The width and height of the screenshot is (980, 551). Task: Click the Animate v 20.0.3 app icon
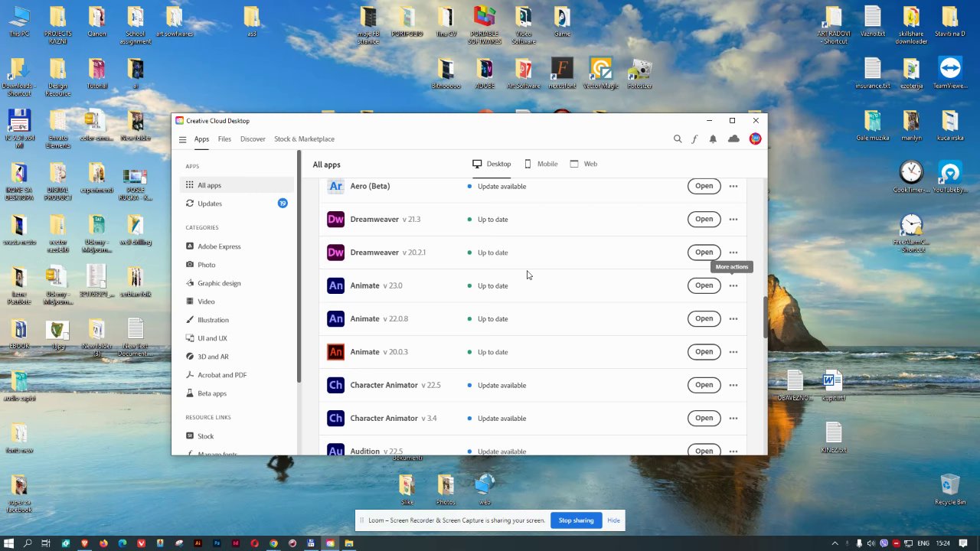pyautogui.click(x=335, y=352)
